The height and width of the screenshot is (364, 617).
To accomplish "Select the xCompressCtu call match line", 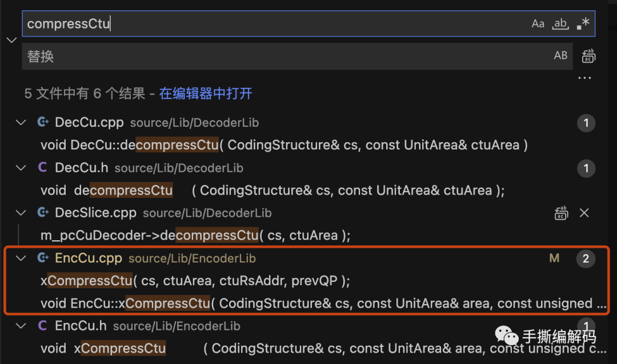I will [x=194, y=281].
